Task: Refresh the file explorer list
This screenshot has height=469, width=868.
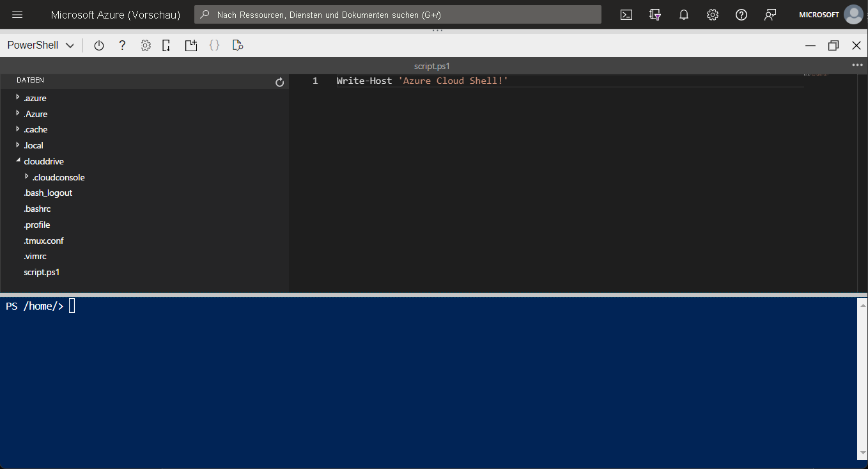Action: 279,83
